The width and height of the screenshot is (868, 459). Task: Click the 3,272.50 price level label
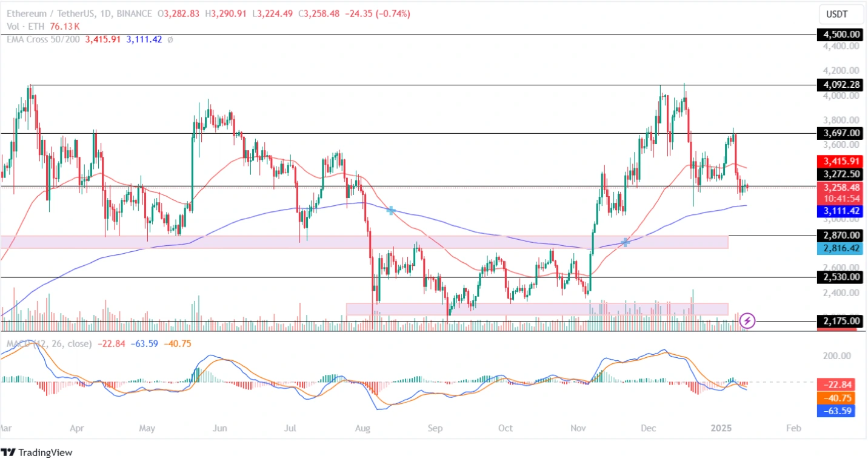pos(839,174)
